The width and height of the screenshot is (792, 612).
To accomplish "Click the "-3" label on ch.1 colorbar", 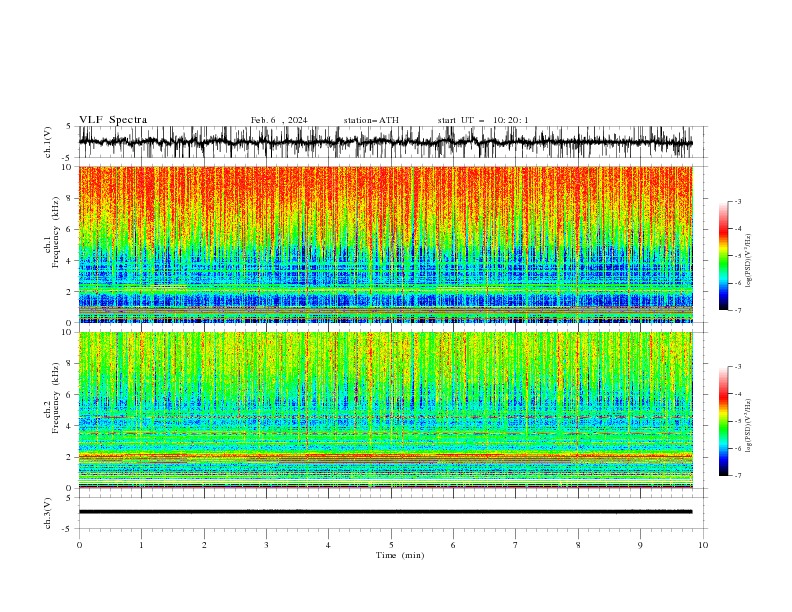I will pos(737,201).
